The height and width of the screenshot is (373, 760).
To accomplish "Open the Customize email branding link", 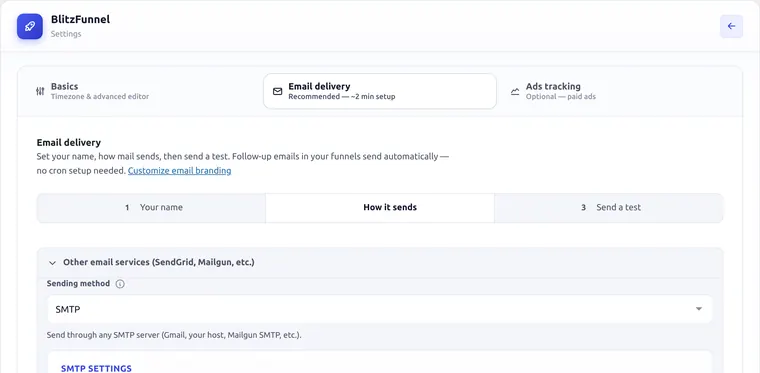I will click(179, 171).
